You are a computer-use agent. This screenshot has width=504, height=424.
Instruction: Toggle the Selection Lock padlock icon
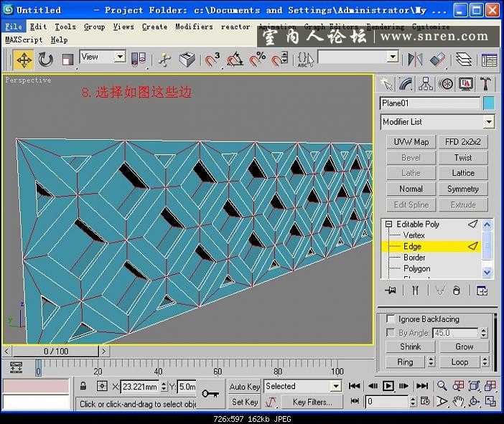coord(83,386)
